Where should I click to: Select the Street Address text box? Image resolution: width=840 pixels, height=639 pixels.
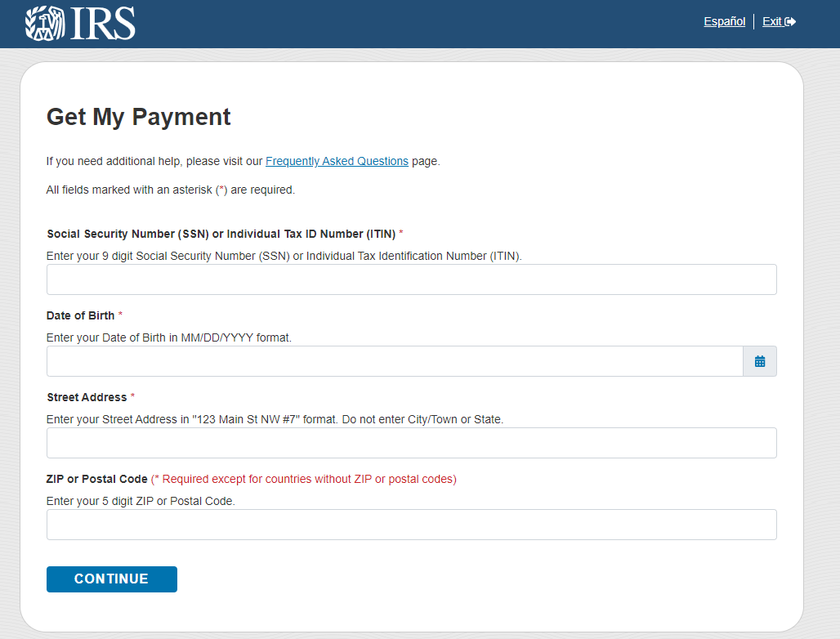411,443
